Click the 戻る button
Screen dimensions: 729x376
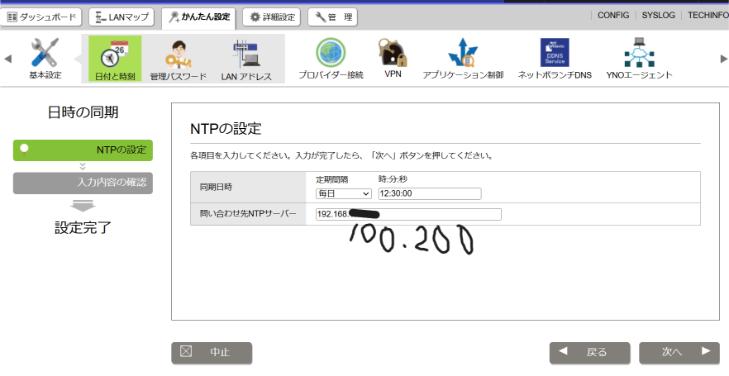click(x=590, y=353)
